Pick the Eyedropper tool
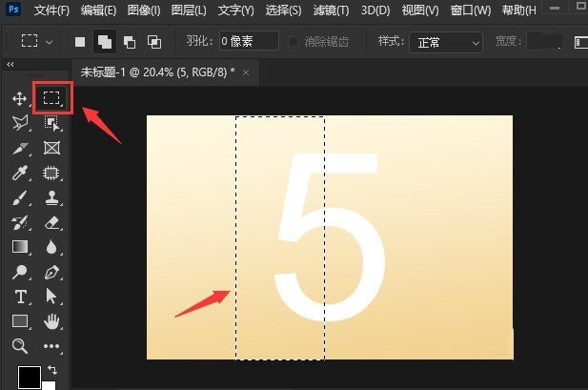This screenshot has height=390, width=588. pos(19,173)
